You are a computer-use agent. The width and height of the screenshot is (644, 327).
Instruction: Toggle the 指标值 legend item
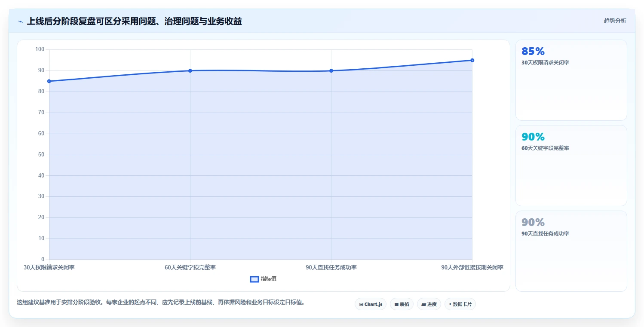click(x=263, y=279)
